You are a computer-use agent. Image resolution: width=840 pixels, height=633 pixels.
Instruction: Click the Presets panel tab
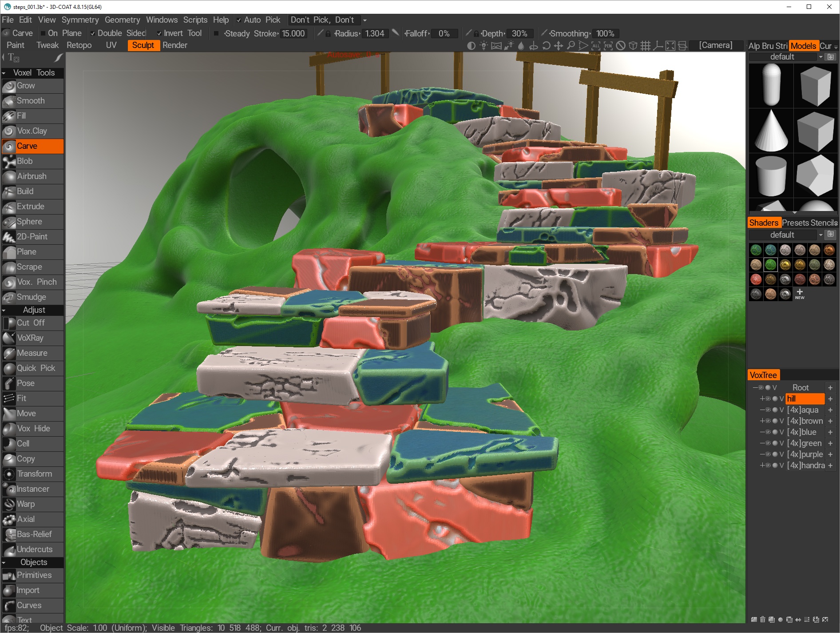795,223
